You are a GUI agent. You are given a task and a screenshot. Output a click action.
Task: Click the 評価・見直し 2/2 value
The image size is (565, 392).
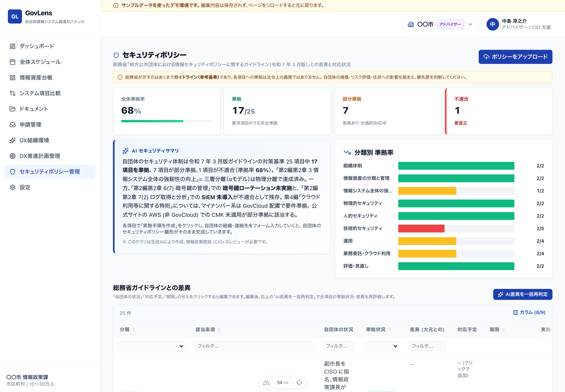[x=540, y=266]
